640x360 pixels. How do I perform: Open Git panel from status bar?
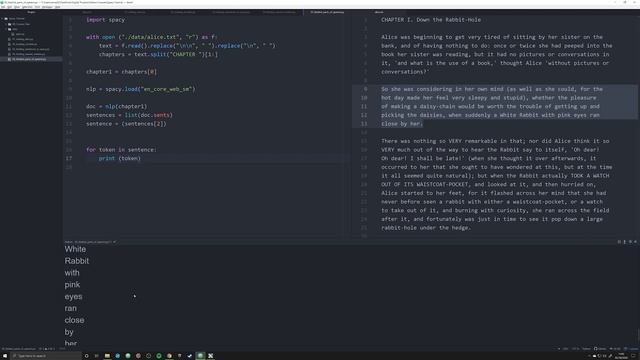[616, 349]
